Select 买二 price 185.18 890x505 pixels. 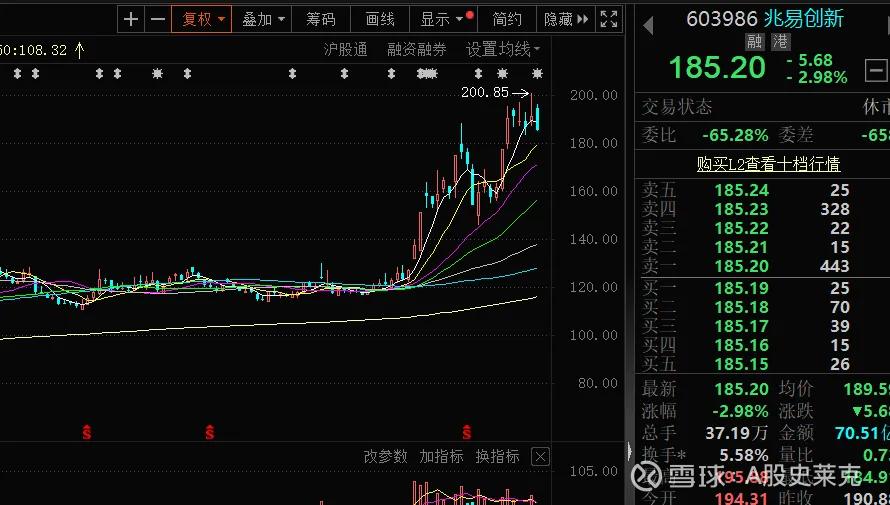point(741,307)
